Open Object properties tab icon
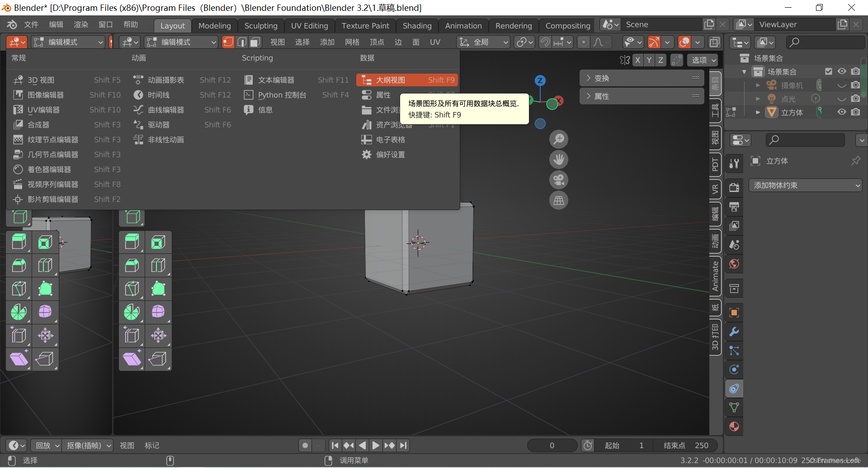The height and width of the screenshot is (468, 868). [734, 313]
